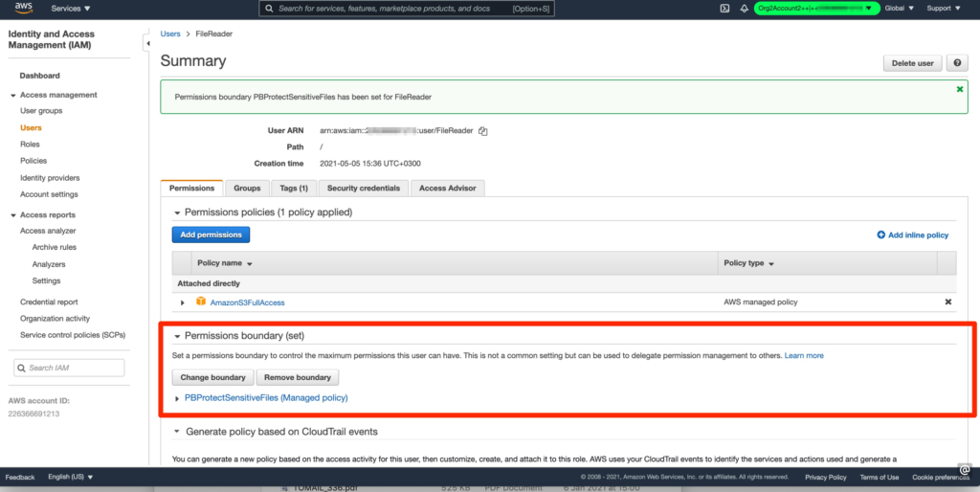Click the plus icon beside Add inline policy

coord(881,235)
